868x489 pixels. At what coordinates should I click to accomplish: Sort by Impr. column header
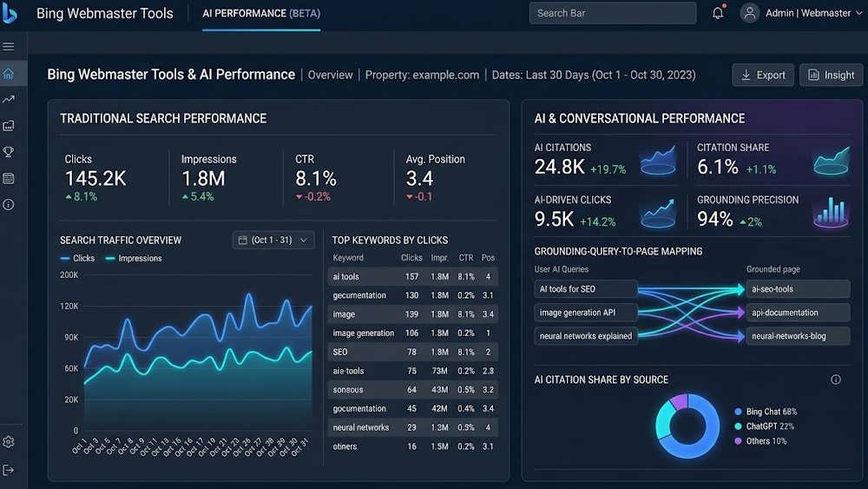pyautogui.click(x=439, y=257)
